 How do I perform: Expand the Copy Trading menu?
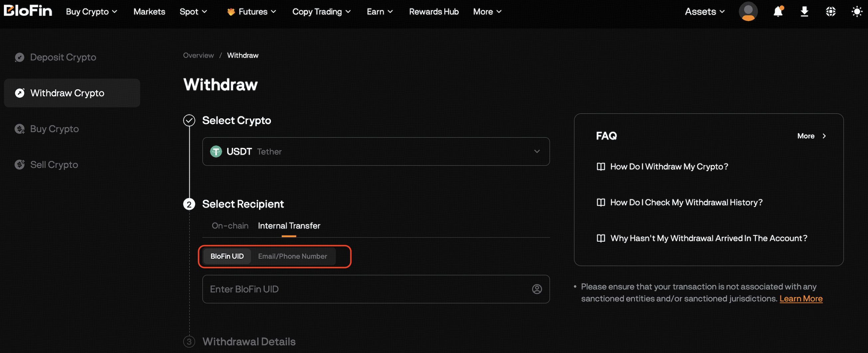pyautogui.click(x=322, y=12)
